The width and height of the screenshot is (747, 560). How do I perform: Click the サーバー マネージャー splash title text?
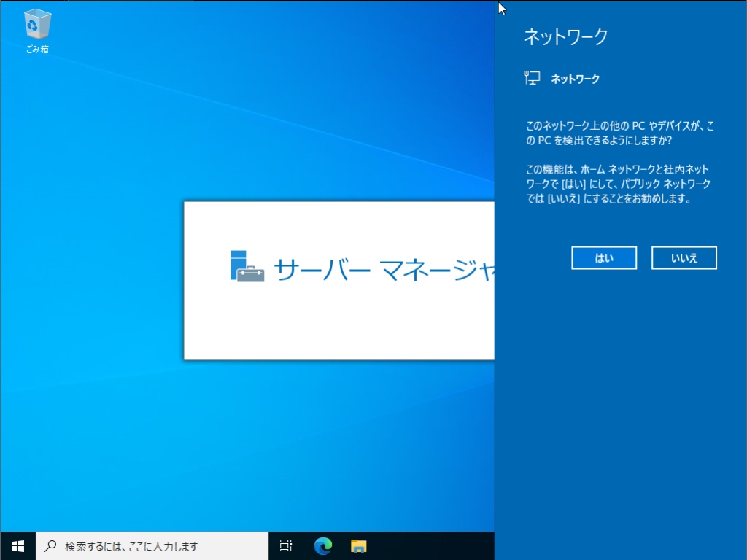pyautogui.click(x=384, y=270)
